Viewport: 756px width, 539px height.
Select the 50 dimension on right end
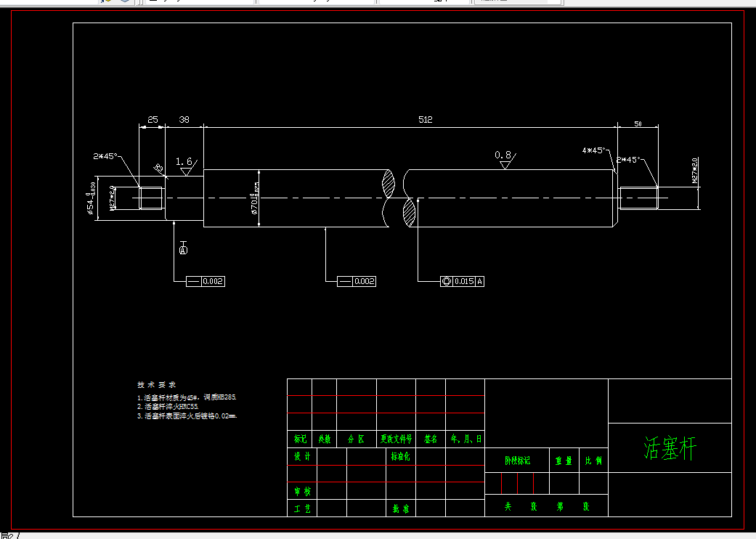tap(638, 124)
